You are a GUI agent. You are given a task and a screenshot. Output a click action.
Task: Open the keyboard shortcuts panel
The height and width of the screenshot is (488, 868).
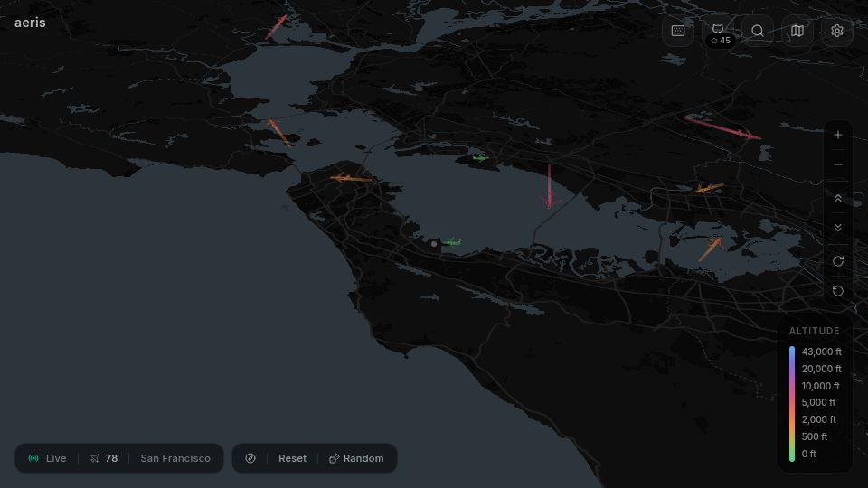click(678, 31)
